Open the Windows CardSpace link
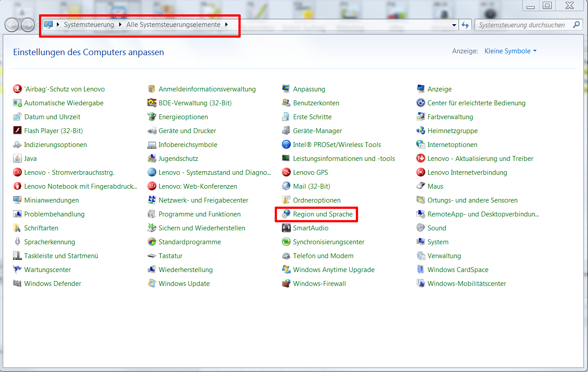 [x=458, y=269]
